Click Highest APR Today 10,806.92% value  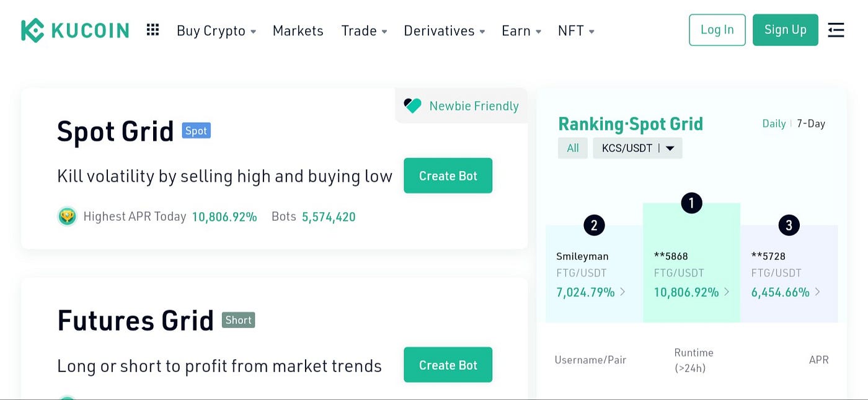click(x=224, y=217)
